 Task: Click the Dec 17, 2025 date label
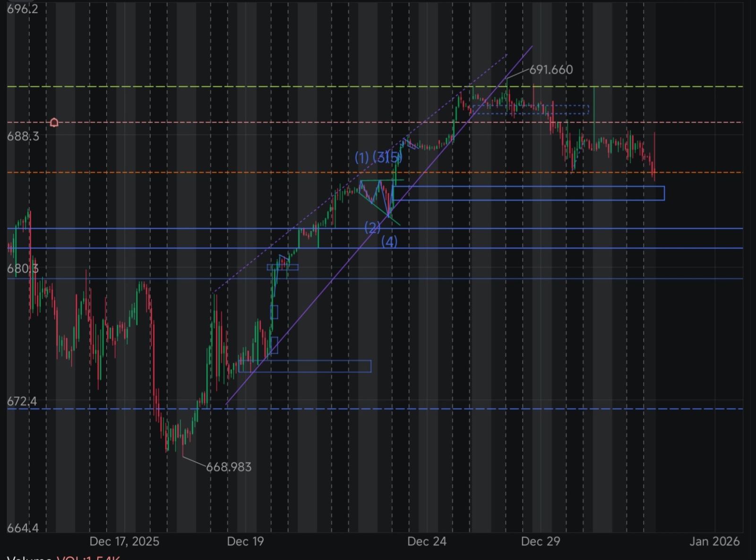point(124,541)
